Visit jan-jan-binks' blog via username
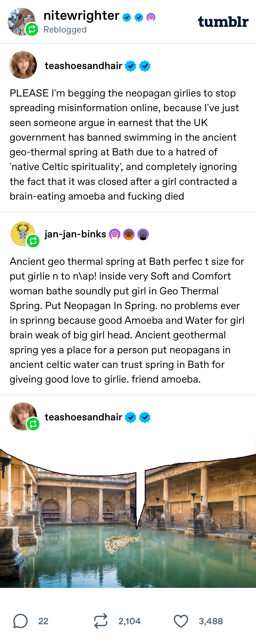The image size is (256, 644). tap(75, 234)
